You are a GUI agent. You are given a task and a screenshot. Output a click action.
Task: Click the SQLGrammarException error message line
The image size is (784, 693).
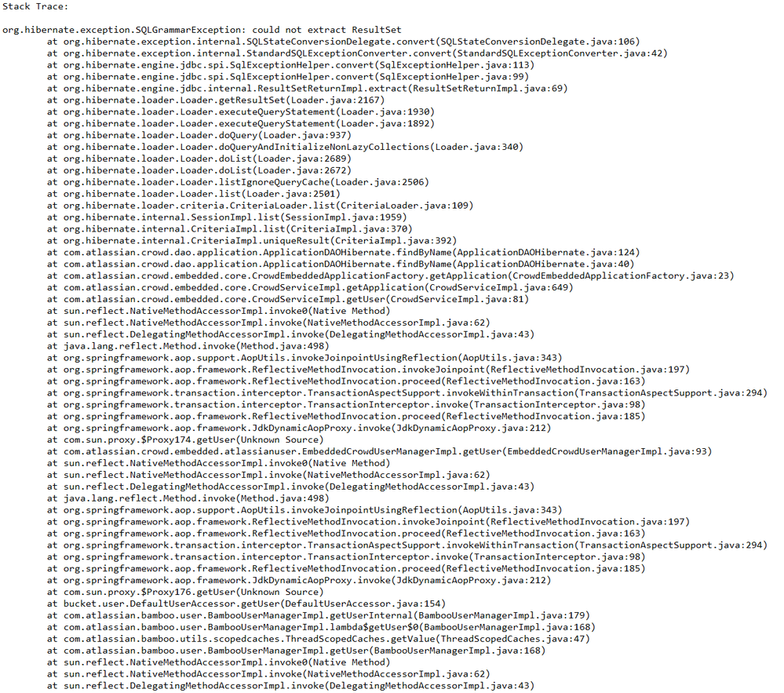[202, 30]
